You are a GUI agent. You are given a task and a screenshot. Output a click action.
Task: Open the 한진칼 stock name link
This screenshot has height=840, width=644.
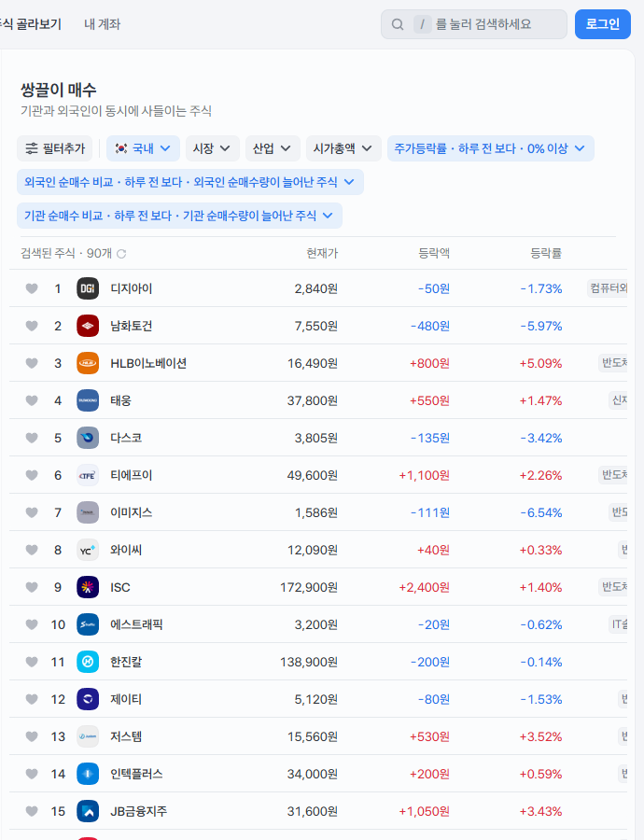pos(126,662)
